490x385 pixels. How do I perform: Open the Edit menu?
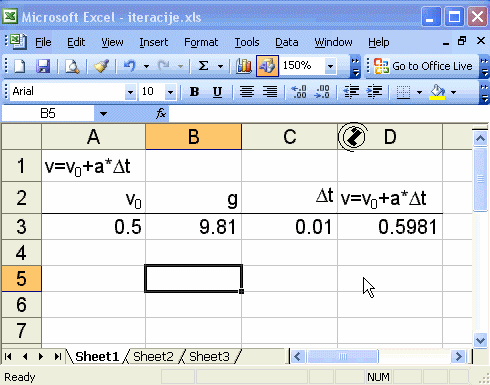[76, 42]
